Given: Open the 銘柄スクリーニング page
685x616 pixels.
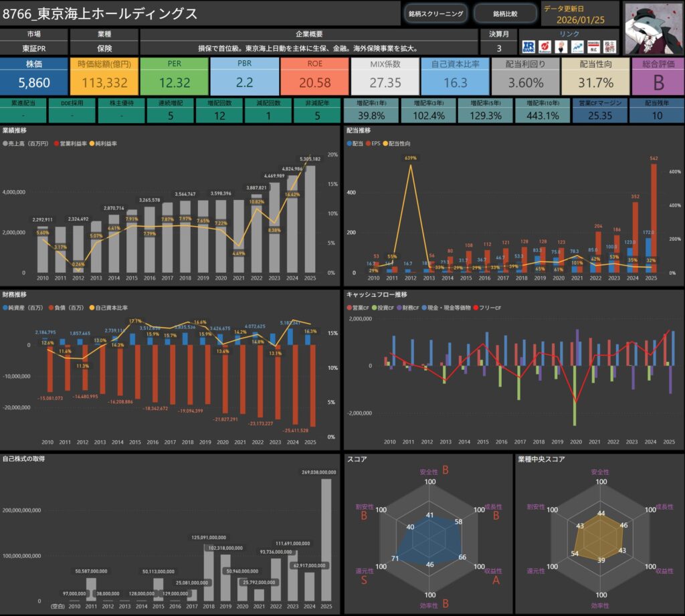Looking at the screenshot, I should [x=435, y=13].
